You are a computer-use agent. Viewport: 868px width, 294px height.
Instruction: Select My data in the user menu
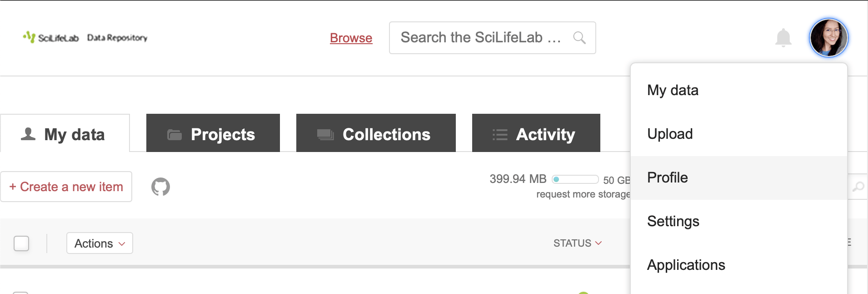[673, 90]
